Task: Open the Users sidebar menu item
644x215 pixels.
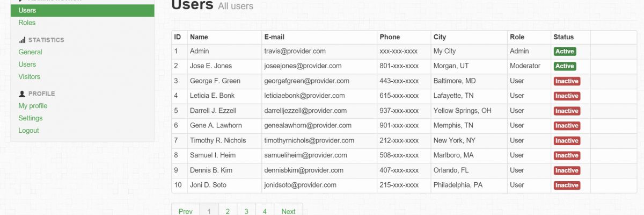Action: [27, 10]
